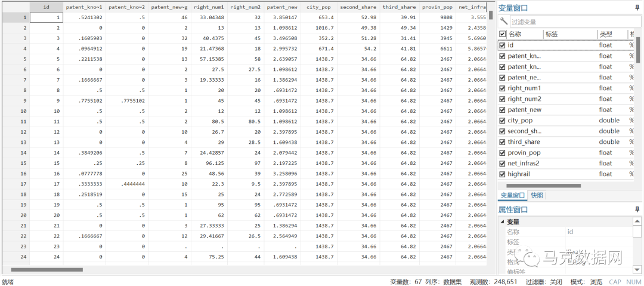The height and width of the screenshot is (286, 644).
Task: Click the variable list vertical scrollbar
Action: click(x=638, y=50)
